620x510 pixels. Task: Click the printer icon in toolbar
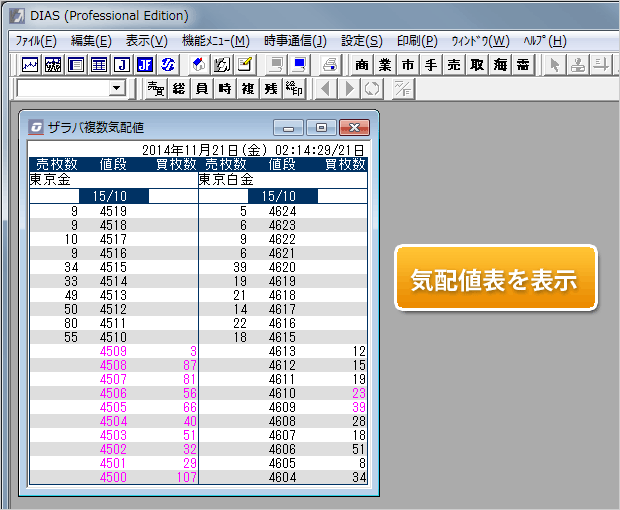[329, 65]
